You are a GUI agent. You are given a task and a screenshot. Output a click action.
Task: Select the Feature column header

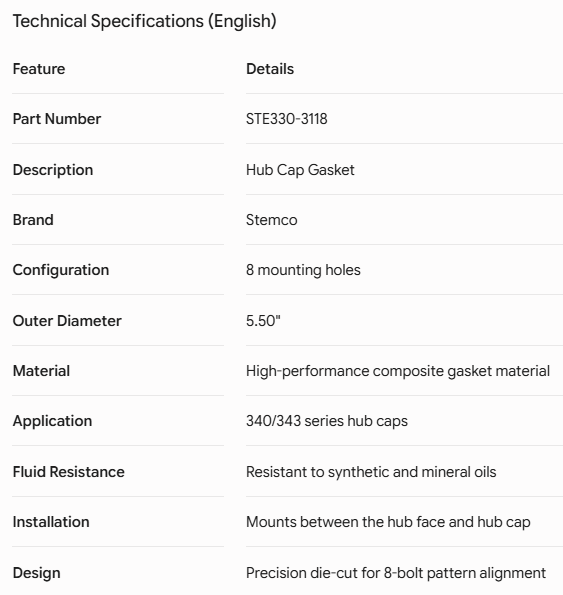pos(39,69)
